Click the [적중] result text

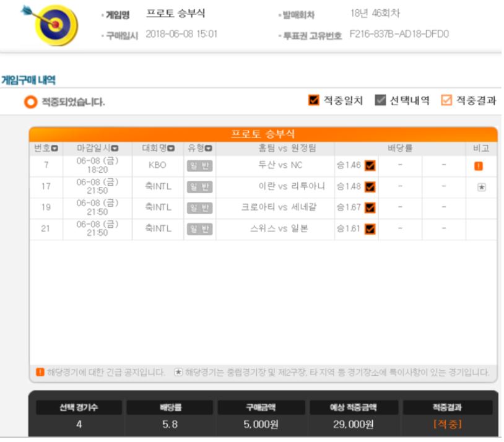coord(448,424)
